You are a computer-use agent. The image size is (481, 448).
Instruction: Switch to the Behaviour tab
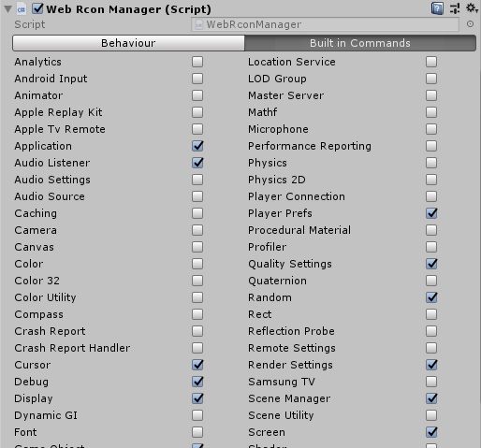pos(128,43)
